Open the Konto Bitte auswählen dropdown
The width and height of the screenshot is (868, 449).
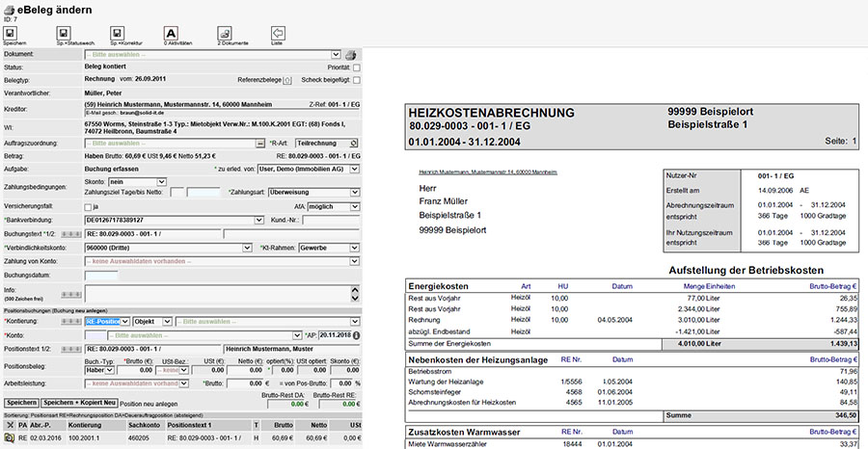pos(204,335)
